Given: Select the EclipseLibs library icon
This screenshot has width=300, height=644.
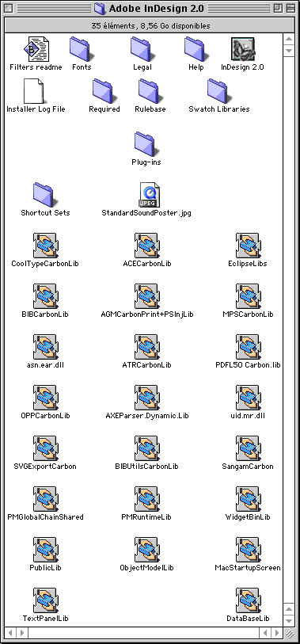Looking at the screenshot, I should 248,246.
